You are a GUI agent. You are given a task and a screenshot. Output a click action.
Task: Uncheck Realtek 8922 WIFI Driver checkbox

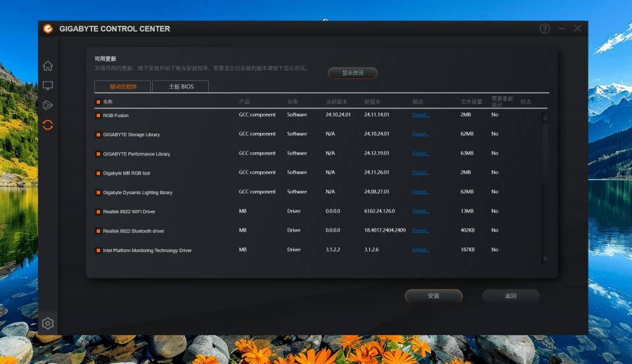pyautogui.click(x=98, y=212)
